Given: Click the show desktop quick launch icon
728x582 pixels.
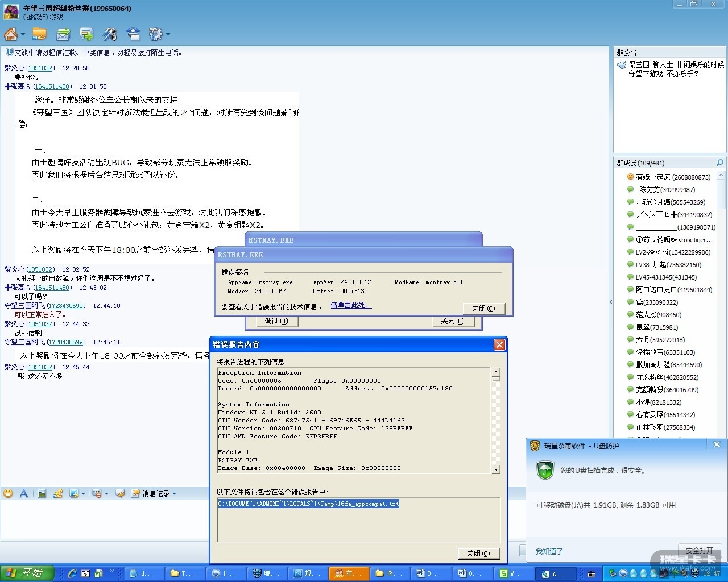Looking at the screenshot, I should pyautogui.click(x=85, y=573).
